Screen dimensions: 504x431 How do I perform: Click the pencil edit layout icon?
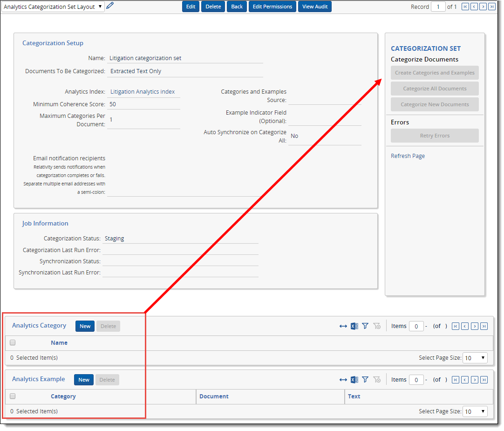[110, 6]
